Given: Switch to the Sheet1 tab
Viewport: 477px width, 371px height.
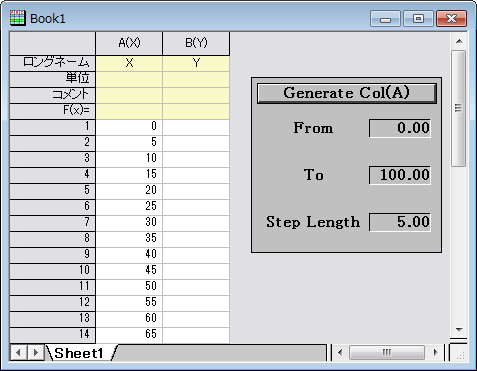Looking at the screenshot, I should 79,353.
